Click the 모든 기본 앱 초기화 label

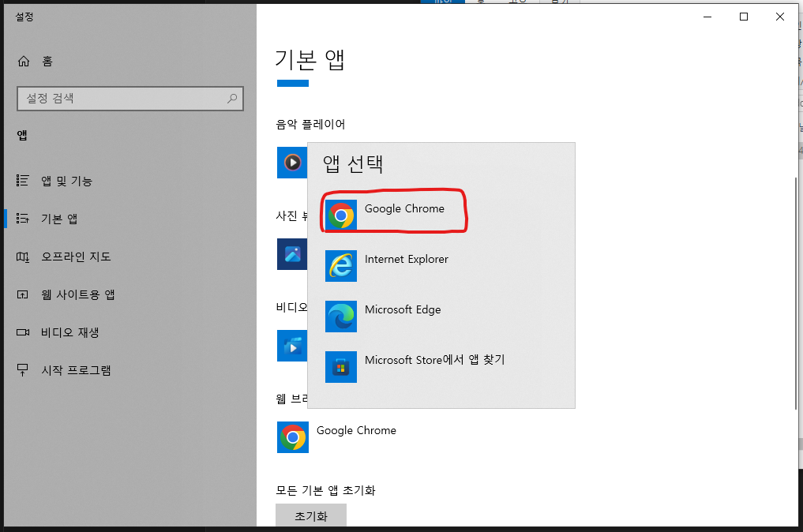click(x=326, y=490)
